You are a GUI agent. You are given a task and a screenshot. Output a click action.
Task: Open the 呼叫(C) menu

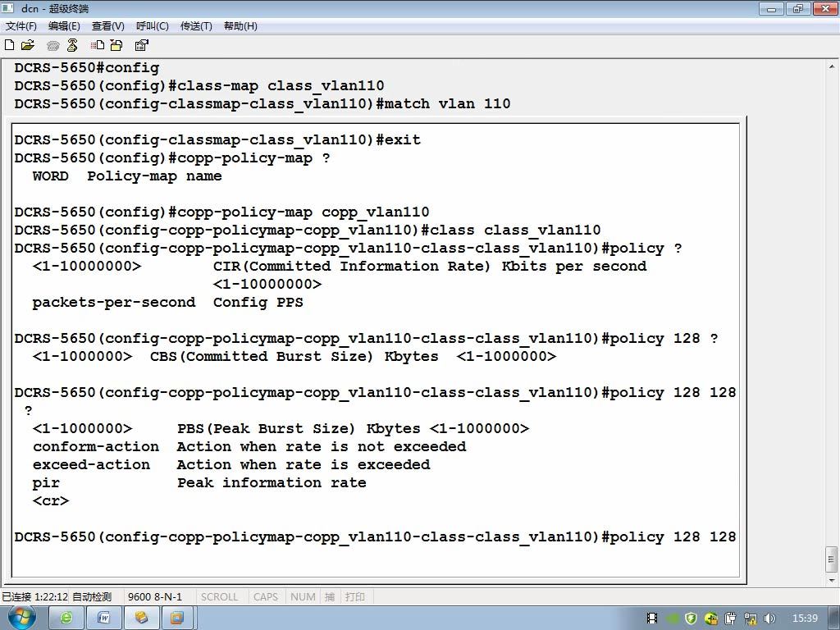click(x=152, y=25)
